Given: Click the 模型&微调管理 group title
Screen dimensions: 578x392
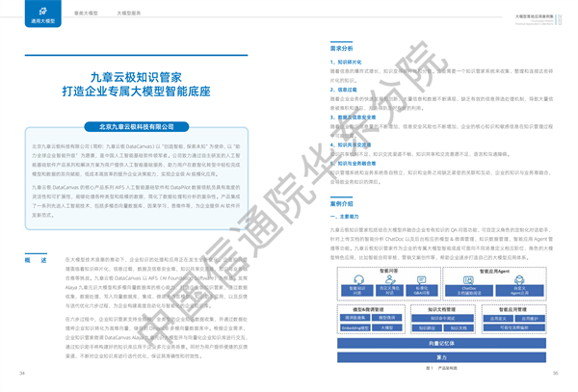Looking at the screenshot, I should [x=368, y=310].
